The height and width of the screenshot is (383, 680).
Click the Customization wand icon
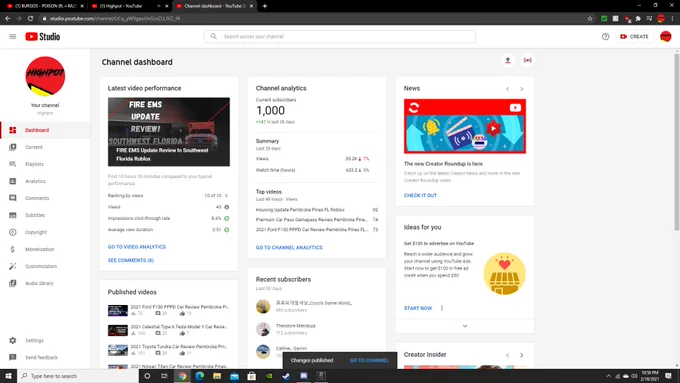[x=13, y=266]
